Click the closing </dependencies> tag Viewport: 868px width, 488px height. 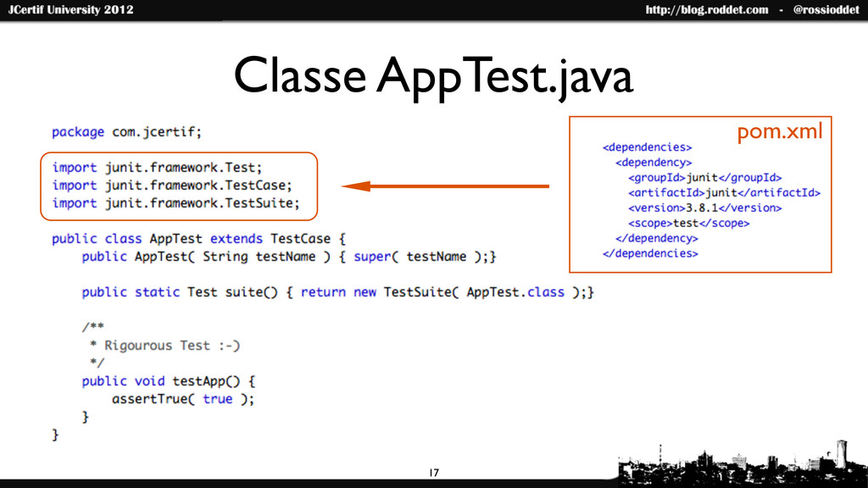(650, 253)
